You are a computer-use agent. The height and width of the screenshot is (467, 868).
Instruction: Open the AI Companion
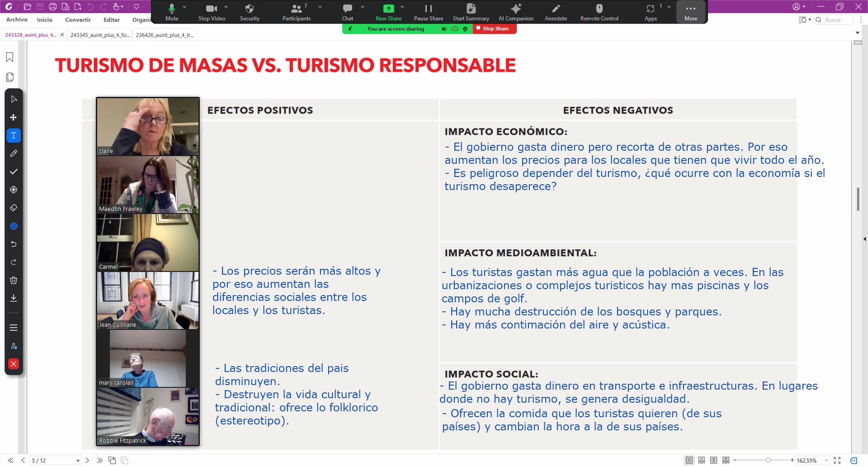(x=516, y=12)
